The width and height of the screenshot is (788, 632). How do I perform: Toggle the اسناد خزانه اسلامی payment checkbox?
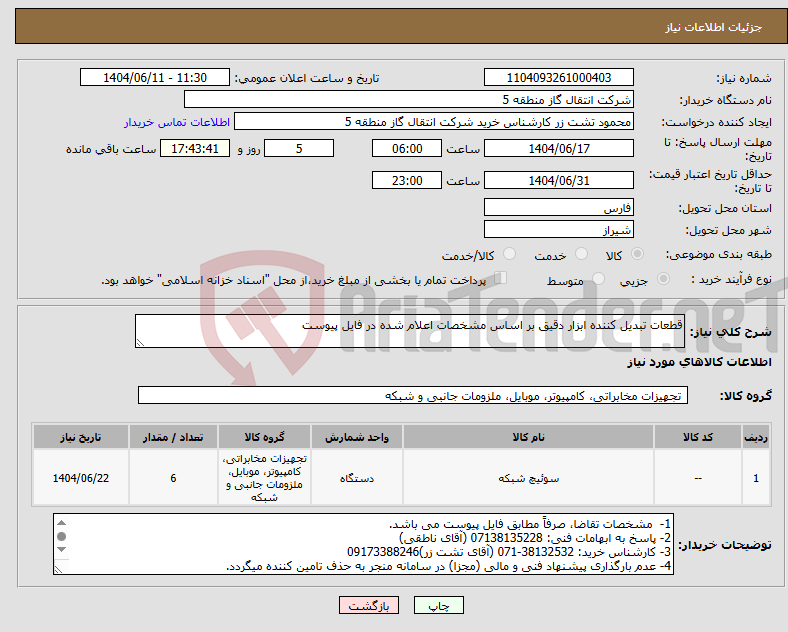[500, 278]
